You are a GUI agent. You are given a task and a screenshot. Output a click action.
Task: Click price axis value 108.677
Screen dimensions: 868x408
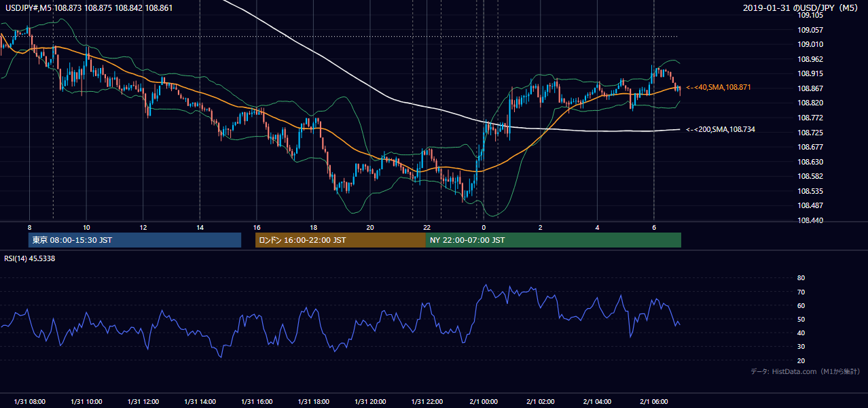tap(810, 147)
